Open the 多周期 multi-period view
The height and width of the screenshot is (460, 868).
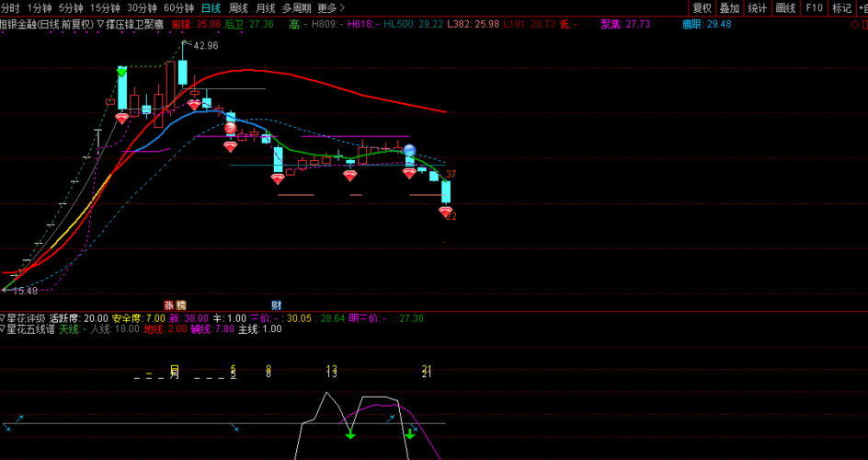click(296, 8)
